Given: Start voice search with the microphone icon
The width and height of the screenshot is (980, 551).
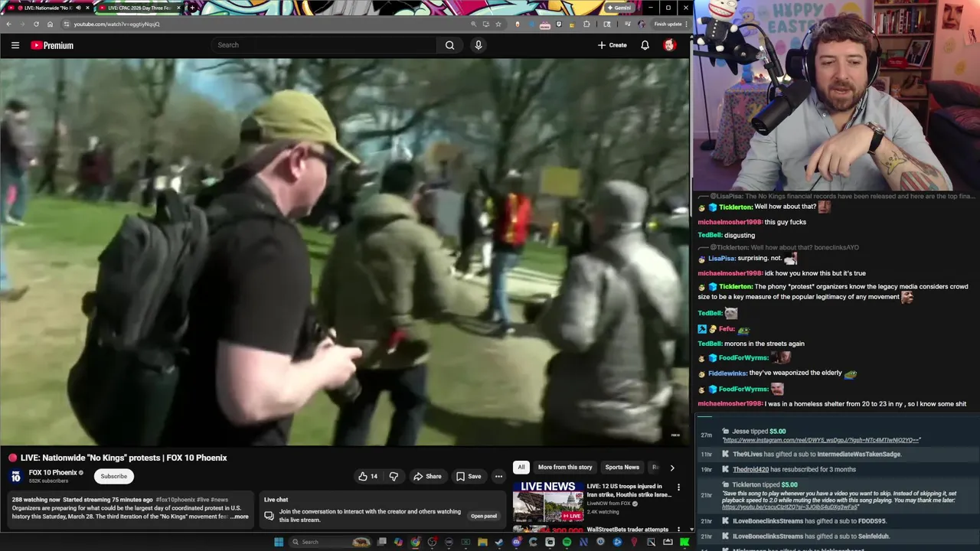Looking at the screenshot, I should click(x=478, y=45).
